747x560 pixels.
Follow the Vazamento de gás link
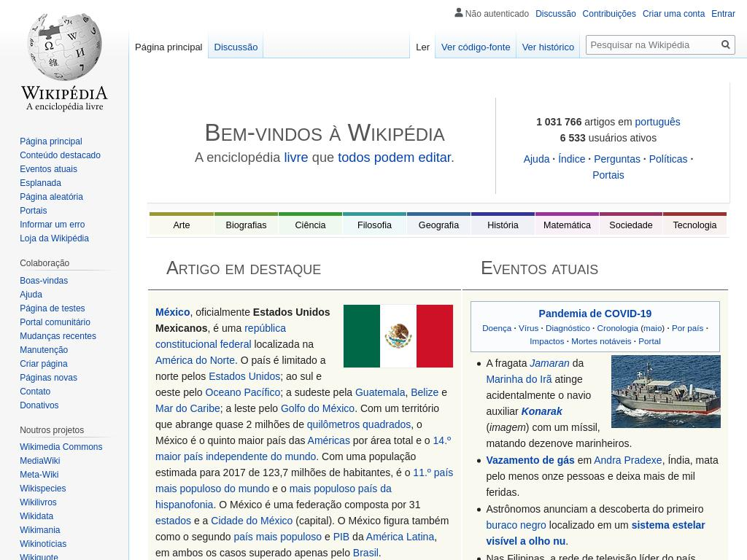pos(530,460)
